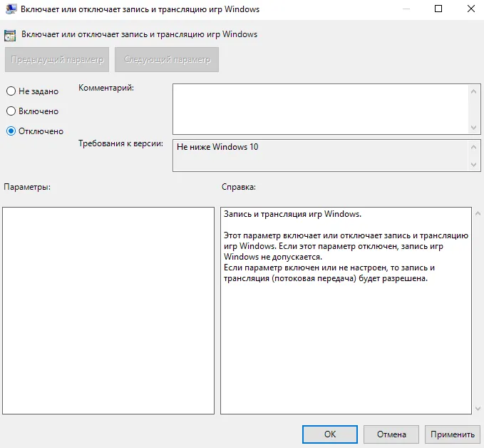Cancel changes with the "Отмена" button
The height and width of the screenshot is (448, 484).
point(391,434)
